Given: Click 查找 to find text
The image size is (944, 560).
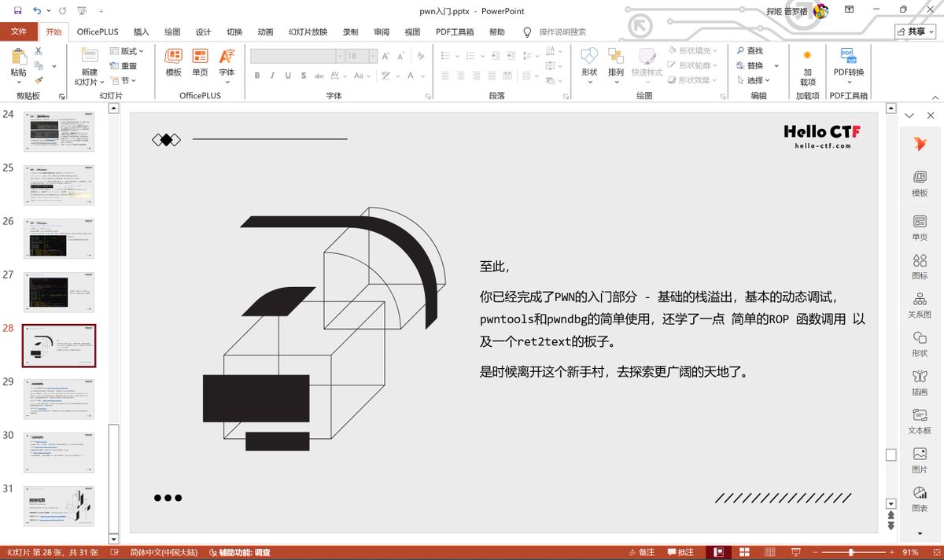Looking at the screenshot, I should pyautogui.click(x=750, y=51).
